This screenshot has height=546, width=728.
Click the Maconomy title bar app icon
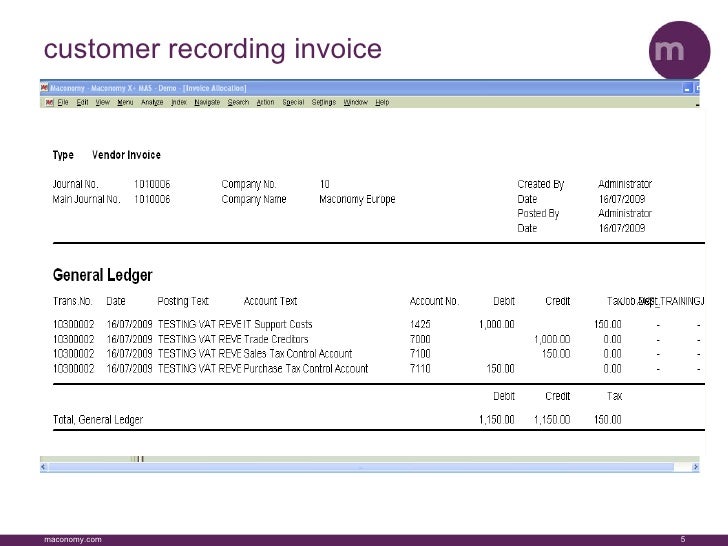tap(44, 87)
